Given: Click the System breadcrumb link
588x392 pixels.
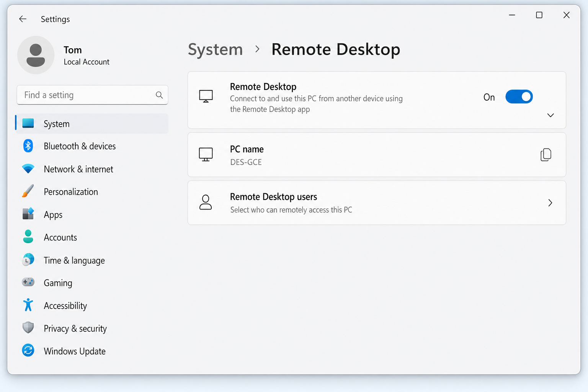Looking at the screenshot, I should [x=216, y=50].
